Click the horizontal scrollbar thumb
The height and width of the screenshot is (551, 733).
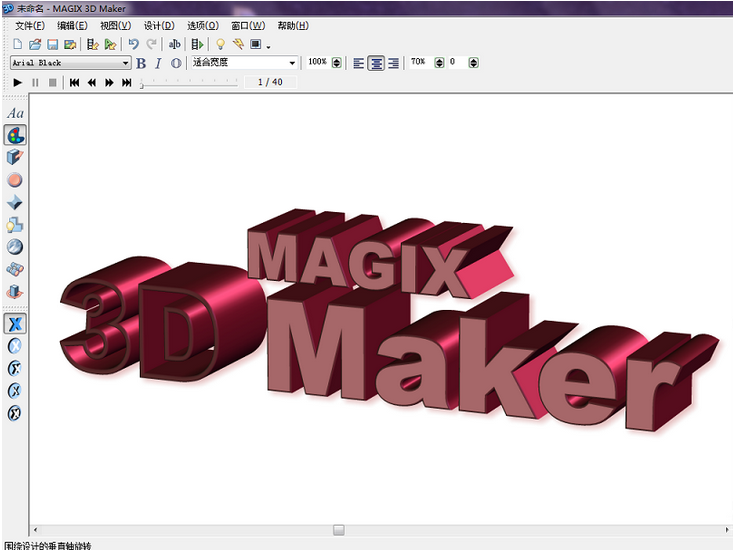click(339, 529)
